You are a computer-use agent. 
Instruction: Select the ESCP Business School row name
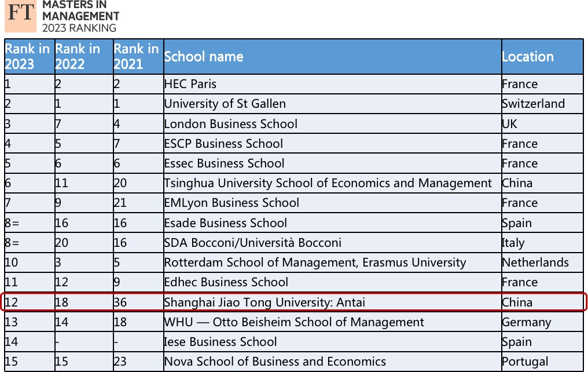(x=223, y=144)
